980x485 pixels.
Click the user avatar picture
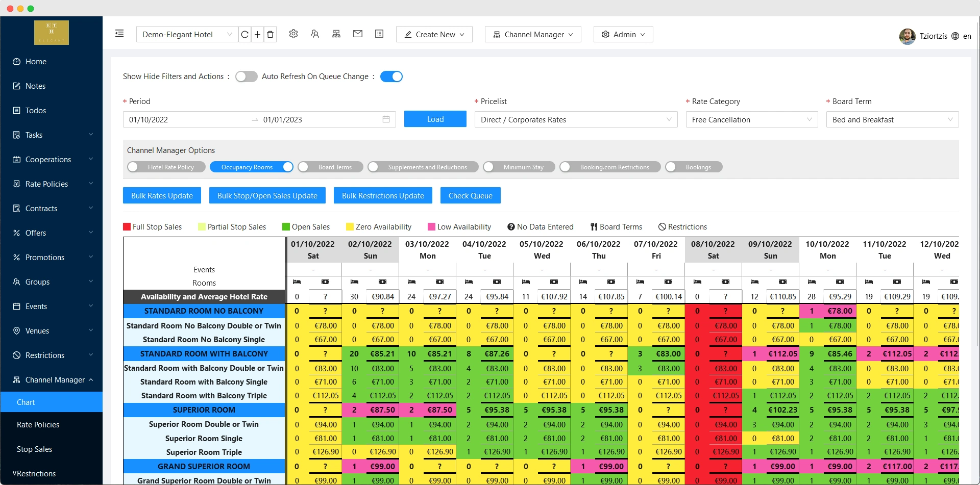(x=908, y=36)
